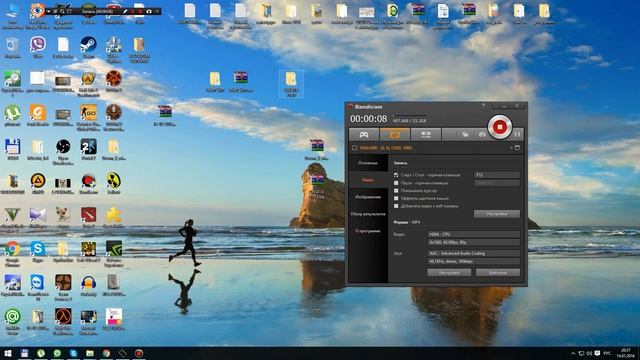Image resolution: width=640 pixels, height=360 pixels.
Task: Open the Видео tab in Bandicam
Action: (x=368, y=180)
